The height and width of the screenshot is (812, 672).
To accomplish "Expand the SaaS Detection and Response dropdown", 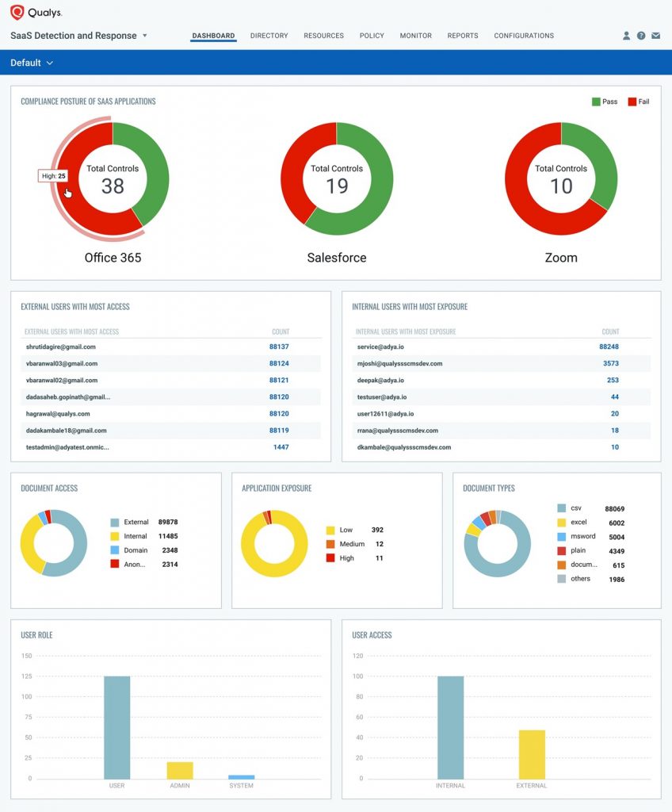I will pyautogui.click(x=145, y=36).
